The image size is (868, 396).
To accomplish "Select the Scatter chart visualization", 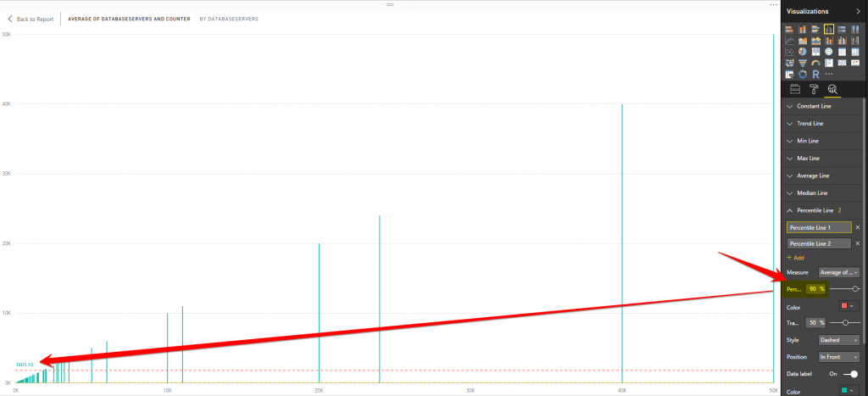I will [x=789, y=52].
